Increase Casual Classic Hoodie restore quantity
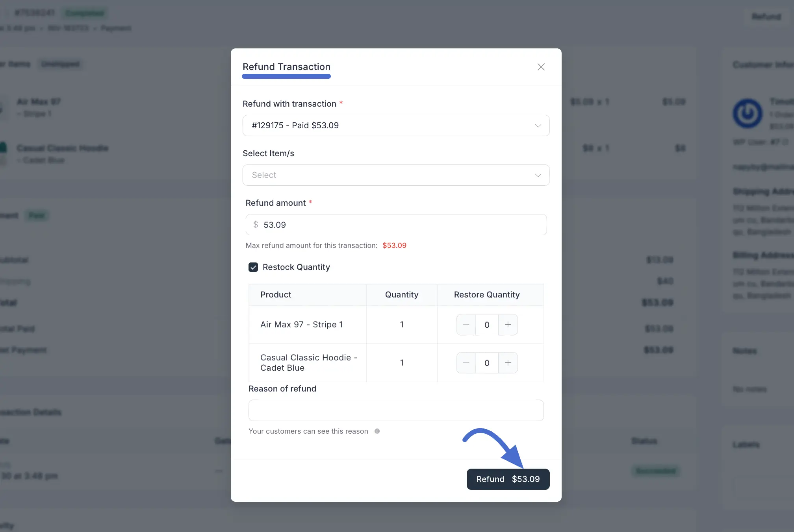 point(508,363)
